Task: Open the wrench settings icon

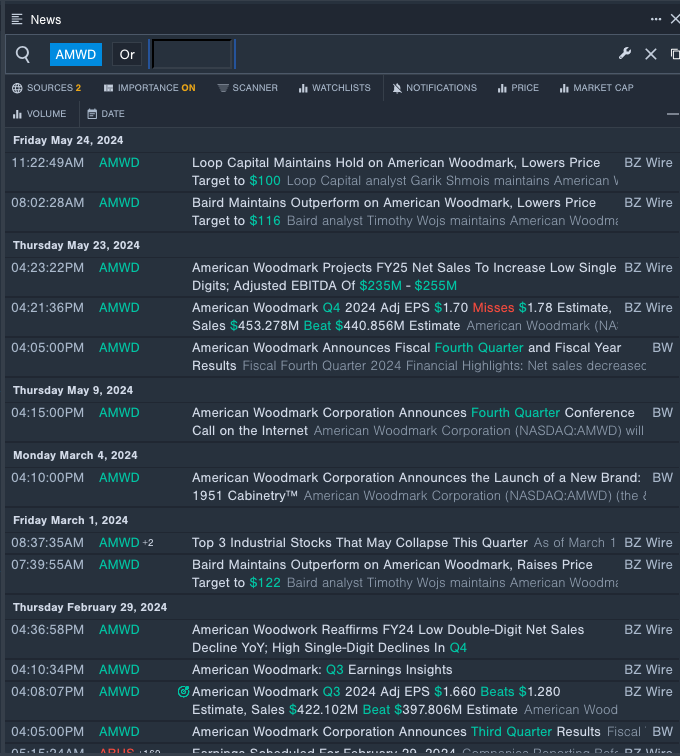Action: click(625, 54)
